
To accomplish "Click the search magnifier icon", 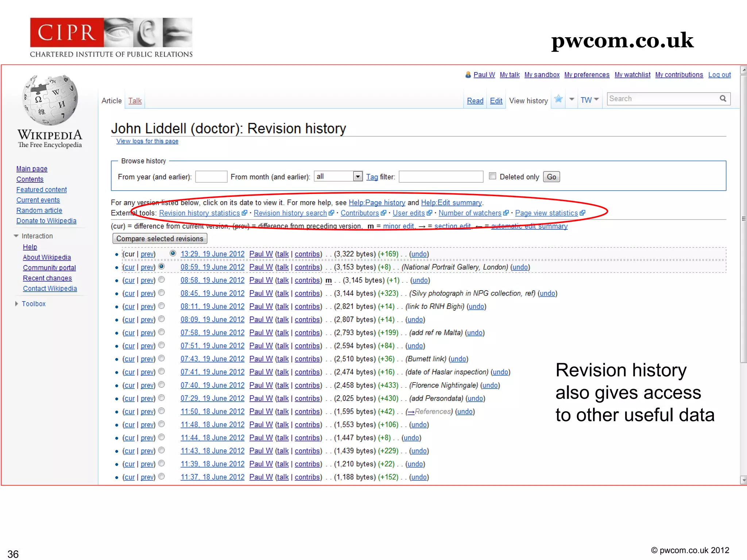I will 723,98.
